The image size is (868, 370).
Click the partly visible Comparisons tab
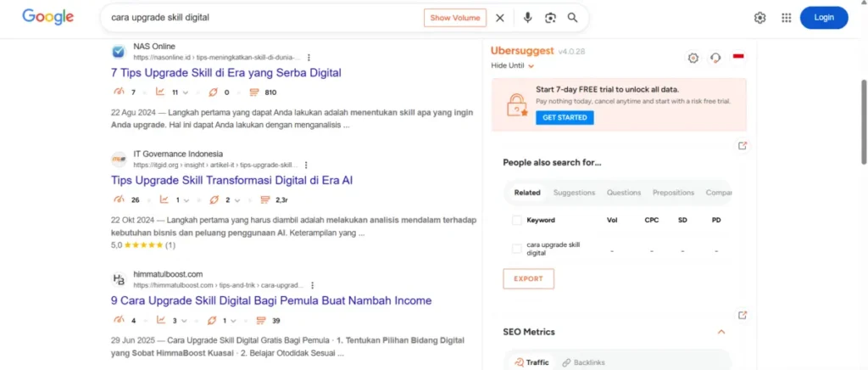(719, 193)
